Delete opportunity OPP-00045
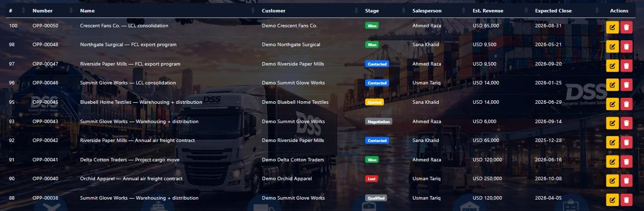Screen dimensions: 644x211 (626, 104)
